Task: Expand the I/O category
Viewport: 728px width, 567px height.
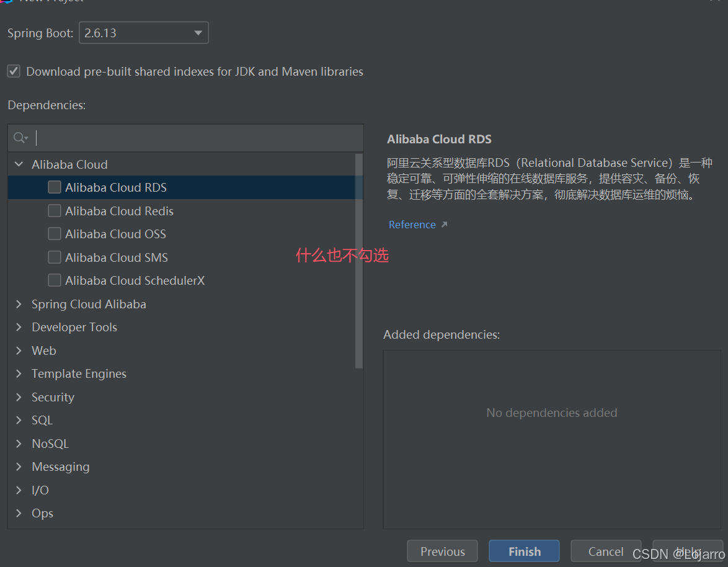Action: pyautogui.click(x=19, y=490)
